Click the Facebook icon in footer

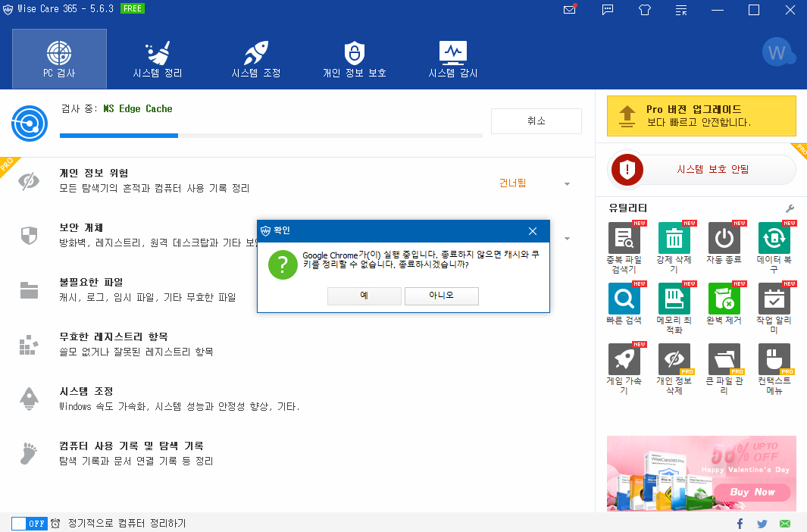tap(740, 524)
